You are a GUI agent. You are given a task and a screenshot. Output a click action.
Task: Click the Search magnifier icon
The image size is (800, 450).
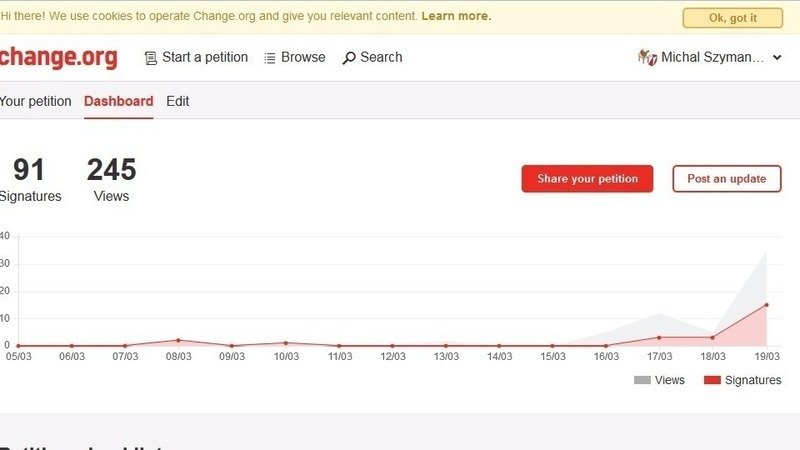click(349, 58)
